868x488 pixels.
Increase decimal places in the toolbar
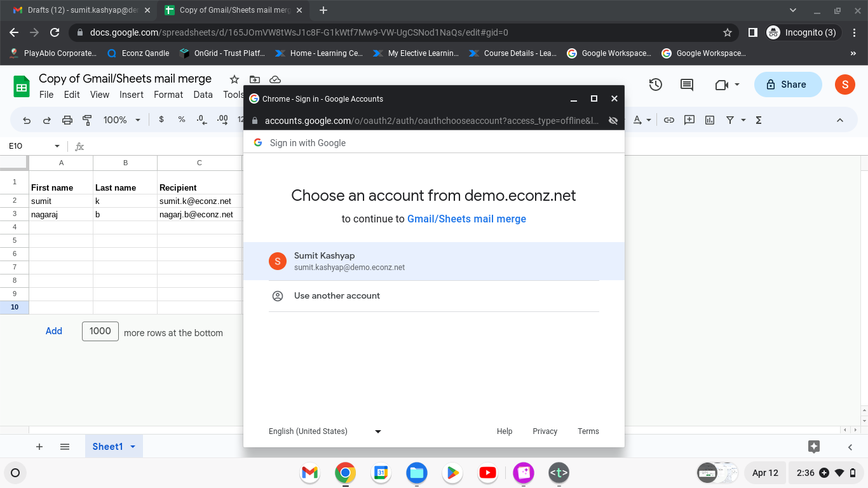[222, 119]
